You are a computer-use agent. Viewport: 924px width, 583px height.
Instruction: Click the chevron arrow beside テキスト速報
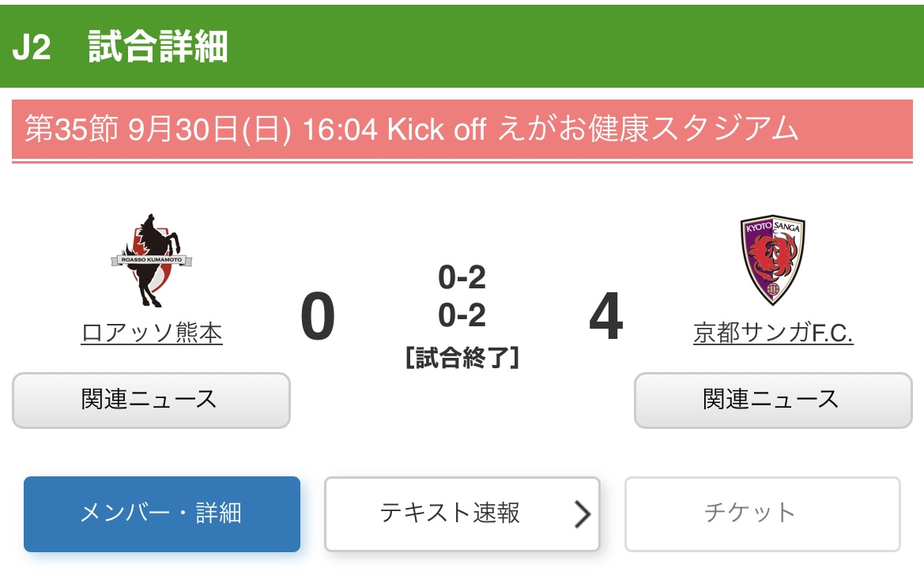(583, 514)
